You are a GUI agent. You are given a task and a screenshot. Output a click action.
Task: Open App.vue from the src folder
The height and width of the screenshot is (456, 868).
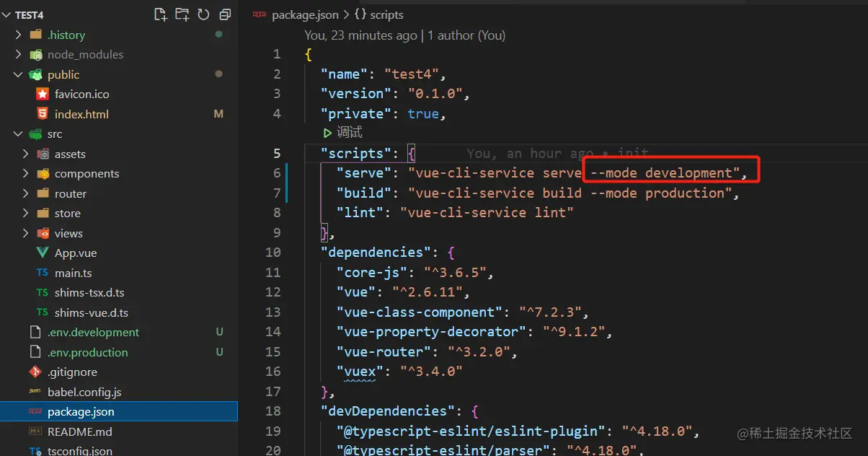click(76, 253)
